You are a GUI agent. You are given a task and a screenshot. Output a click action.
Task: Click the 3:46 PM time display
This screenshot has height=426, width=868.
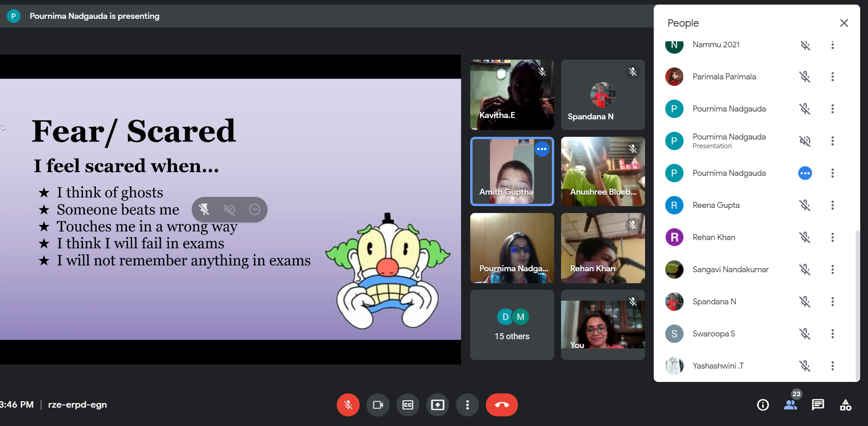17,404
